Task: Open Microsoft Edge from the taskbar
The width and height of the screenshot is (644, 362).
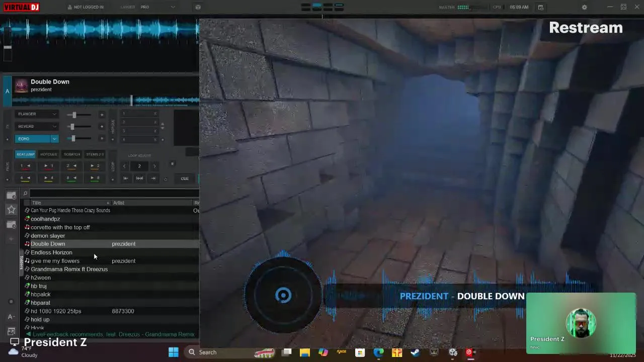Action: [x=378, y=352]
